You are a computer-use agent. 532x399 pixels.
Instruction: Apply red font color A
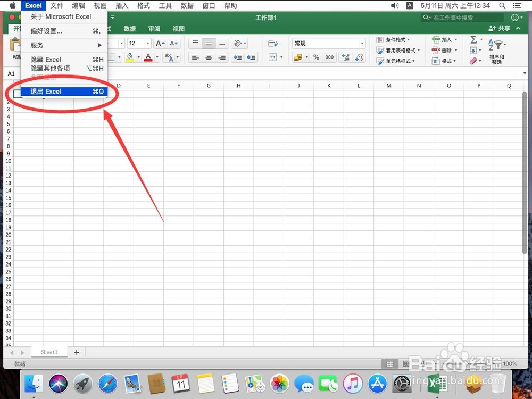tap(148, 57)
